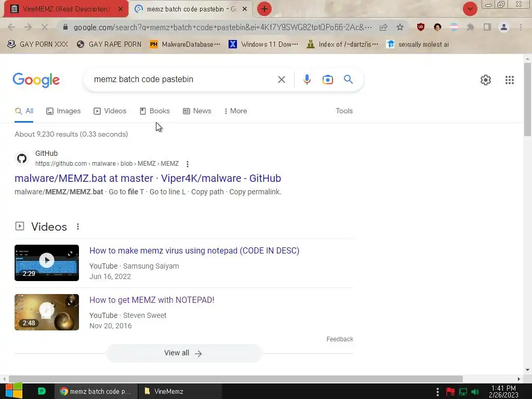The width and height of the screenshot is (532, 399).
Task: Close the VineMEMZ browser tab
Action: coord(121,9)
